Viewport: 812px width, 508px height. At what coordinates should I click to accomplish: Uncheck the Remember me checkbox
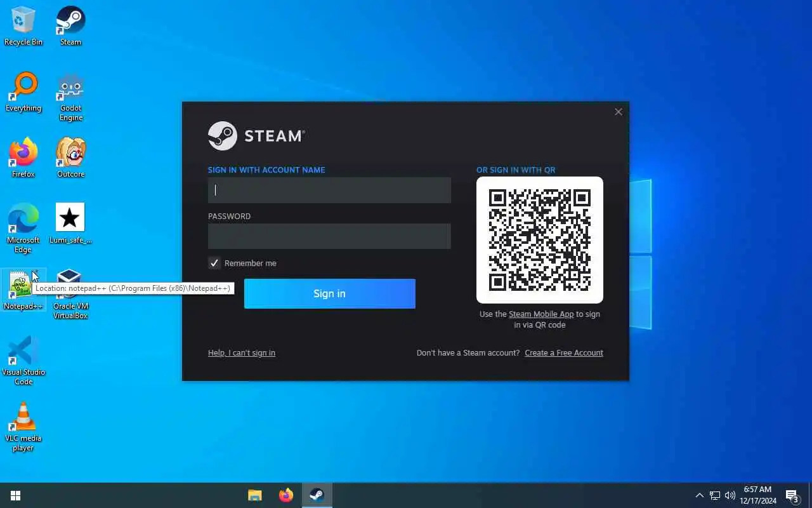[x=214, y=263]
